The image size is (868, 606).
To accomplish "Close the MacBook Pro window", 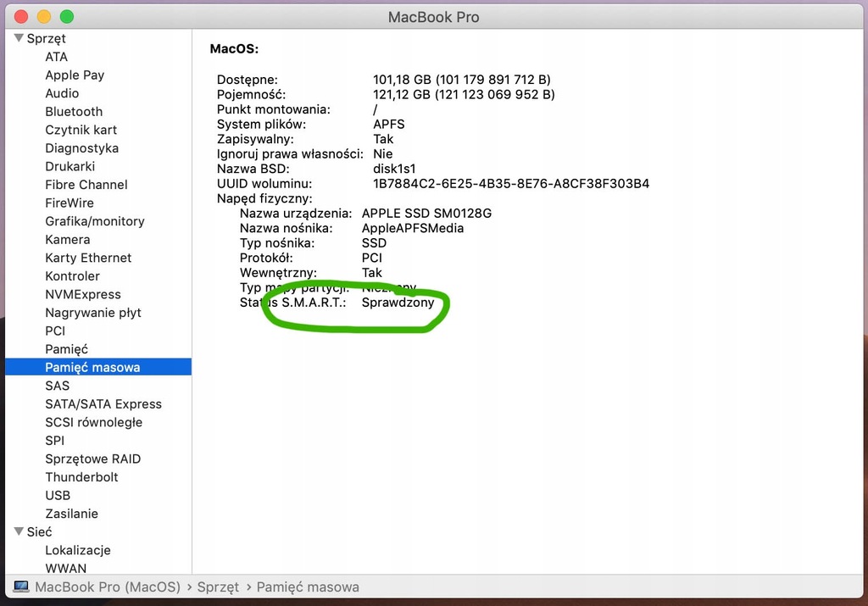I will (x=21, y=17).
